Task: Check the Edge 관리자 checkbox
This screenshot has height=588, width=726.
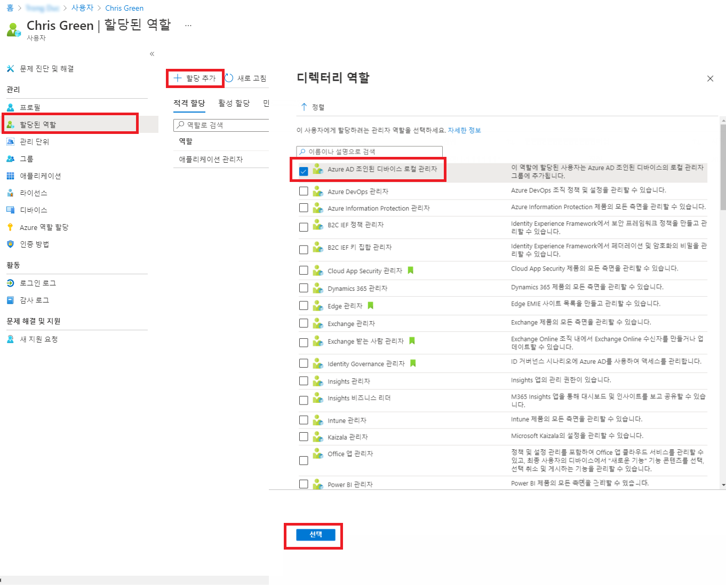Action: coord(304,306)
